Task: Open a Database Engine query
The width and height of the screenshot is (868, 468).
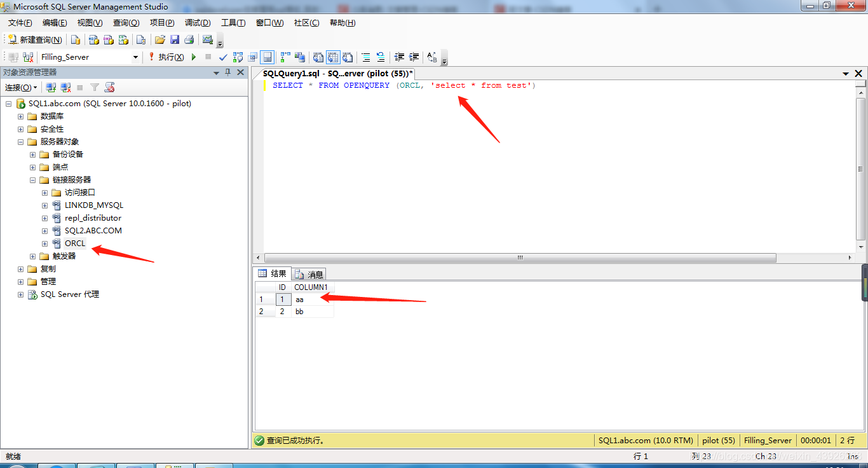Action: [76, 39]
